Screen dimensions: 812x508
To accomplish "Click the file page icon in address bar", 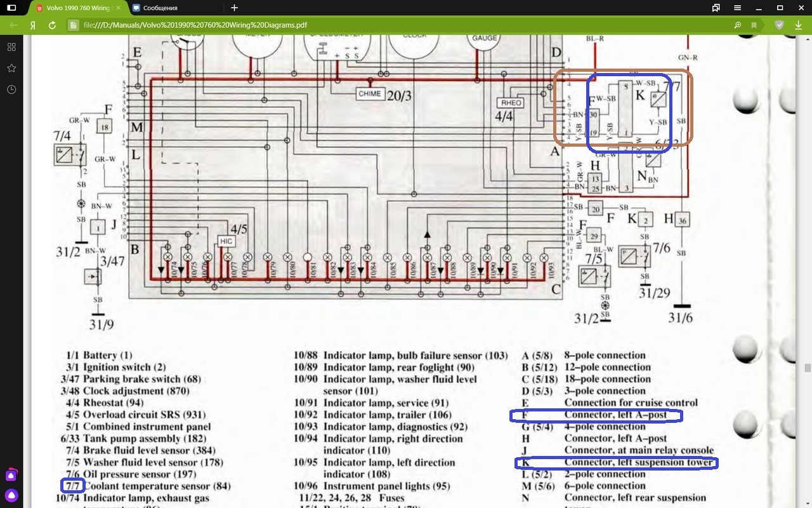I will [73, 25].
